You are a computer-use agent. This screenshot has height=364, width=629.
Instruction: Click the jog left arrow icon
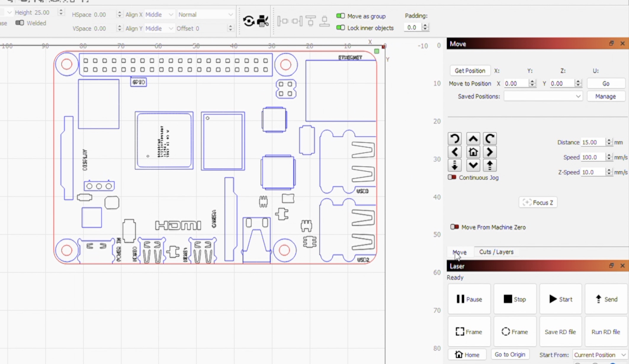455,152
